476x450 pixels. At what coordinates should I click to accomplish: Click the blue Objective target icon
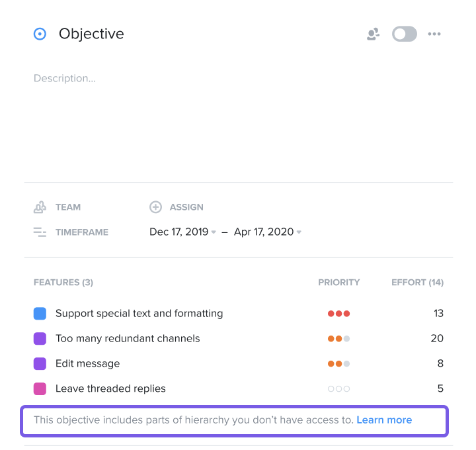pos(40,34)
